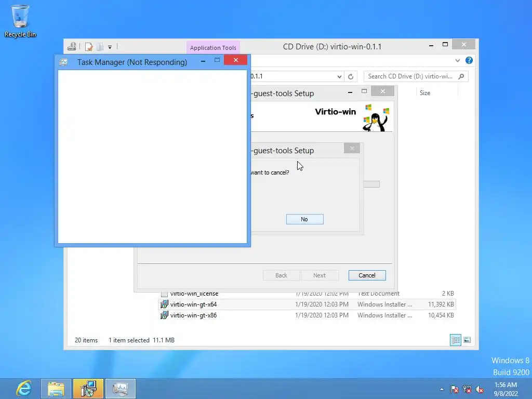
Task: Switch to Task Manager taskbar icon
Action: click(x=121, y=389)
